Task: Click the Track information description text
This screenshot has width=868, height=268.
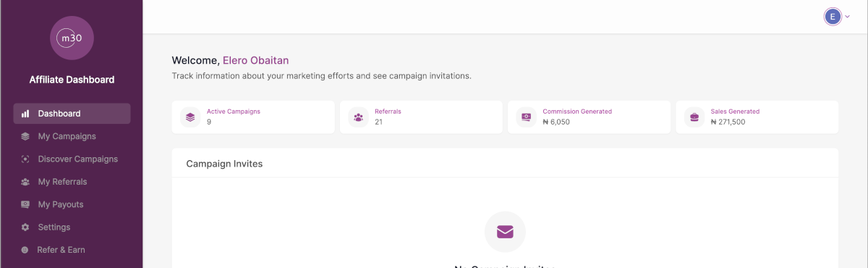Action: [x=321, y=75]
